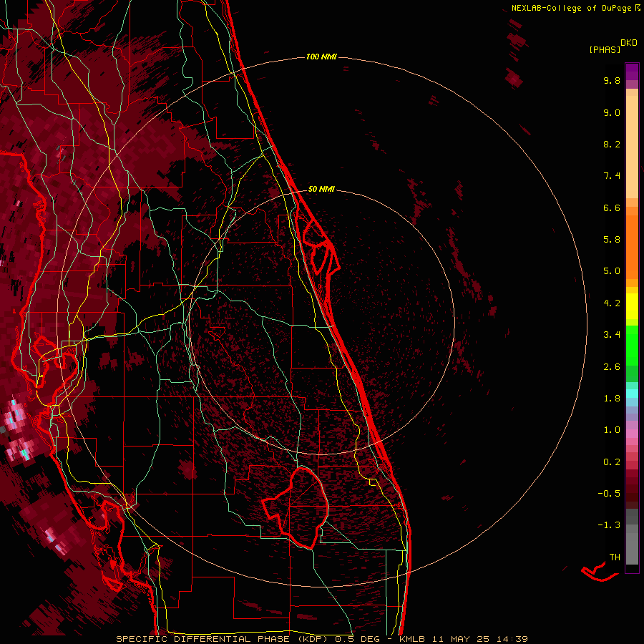Click the 6.6 value on color scale
The width and height of the screenshot is (644, 644).
click(612, 208)
